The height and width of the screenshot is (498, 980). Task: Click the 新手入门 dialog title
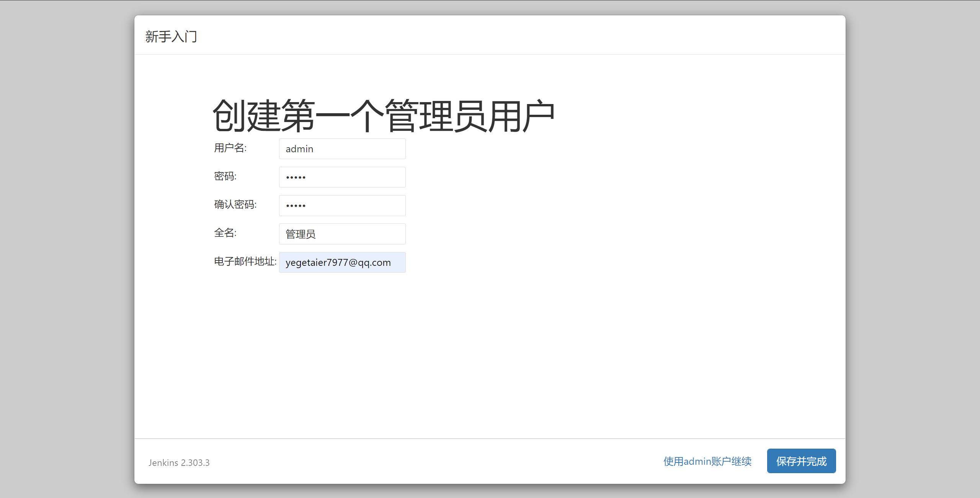(171, 37)
